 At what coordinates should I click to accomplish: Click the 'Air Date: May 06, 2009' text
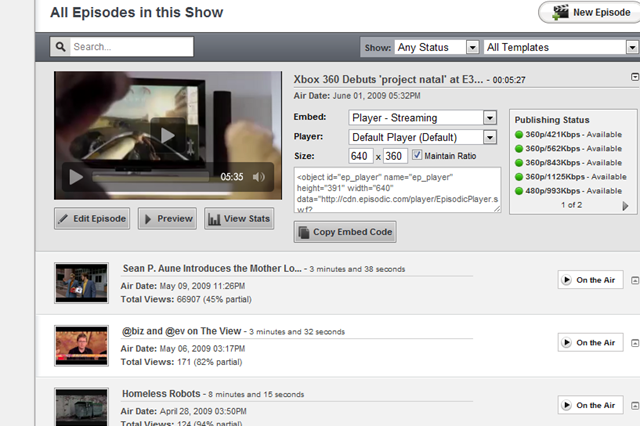pyautogui.click(x=182, y=349)
